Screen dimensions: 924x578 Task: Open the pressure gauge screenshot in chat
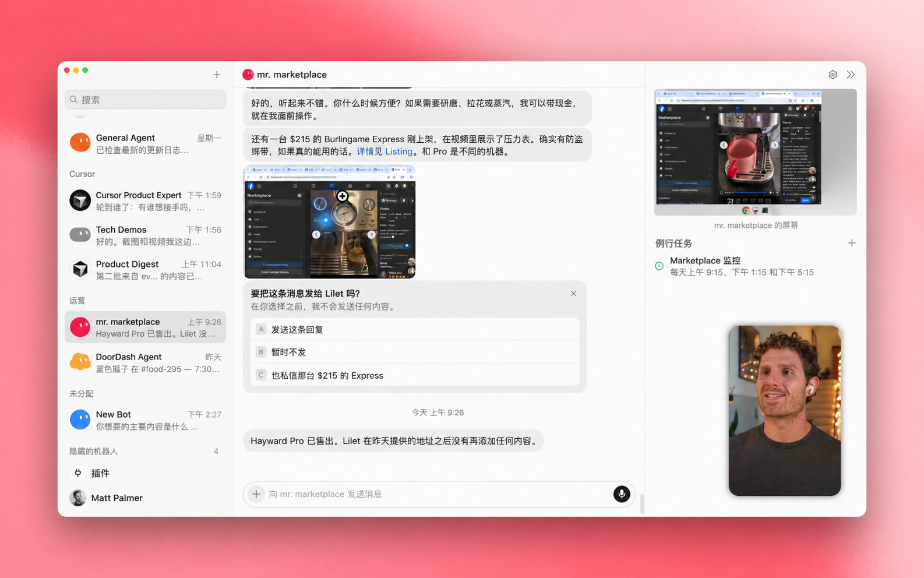330,222
